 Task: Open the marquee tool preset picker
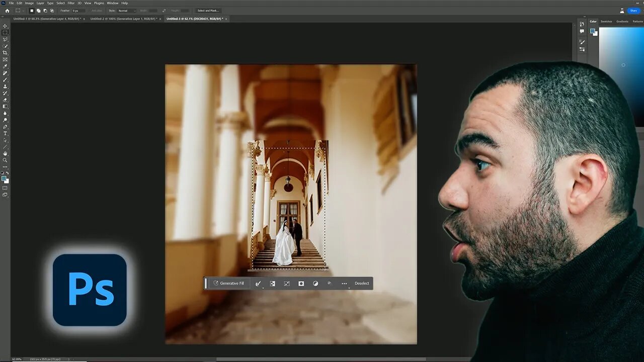click(20, 11)
